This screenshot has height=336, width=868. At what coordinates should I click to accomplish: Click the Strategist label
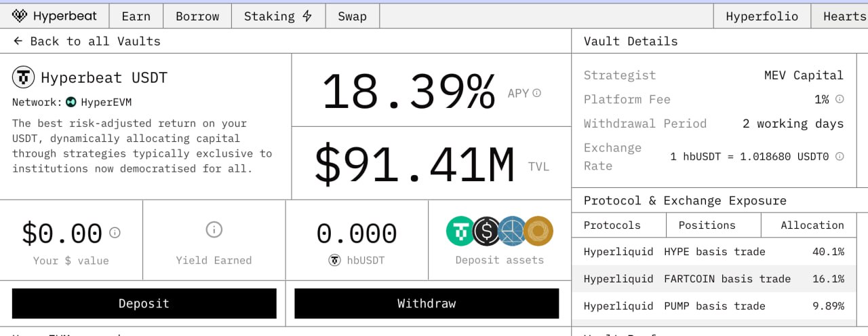pos(620,75)
